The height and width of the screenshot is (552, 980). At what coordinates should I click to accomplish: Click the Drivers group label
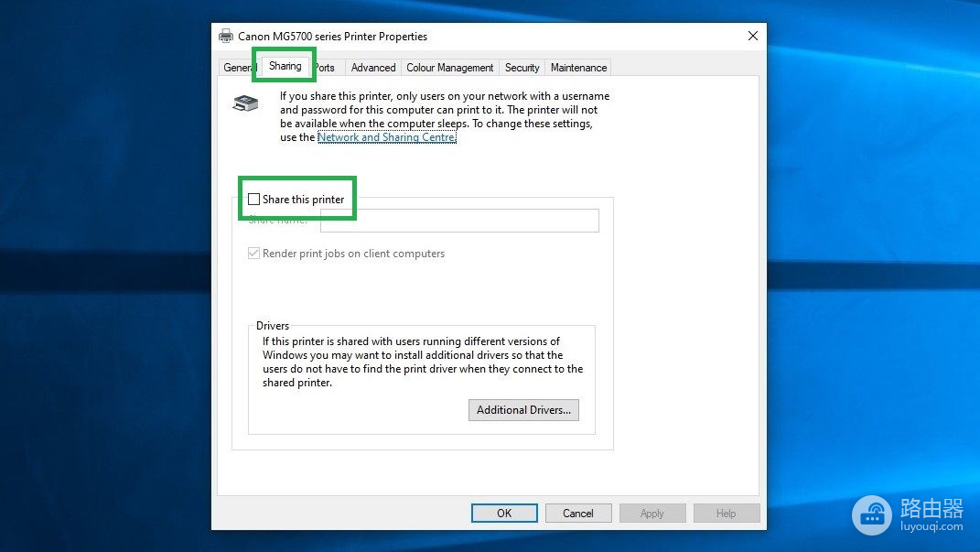[x=273, y=326]
